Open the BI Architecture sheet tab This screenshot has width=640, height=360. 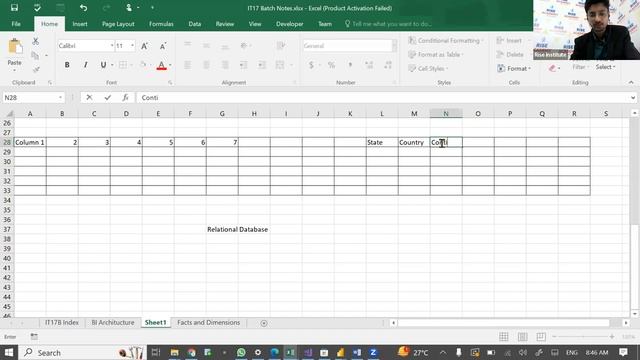pyautogui.click(x=113, y=322)
